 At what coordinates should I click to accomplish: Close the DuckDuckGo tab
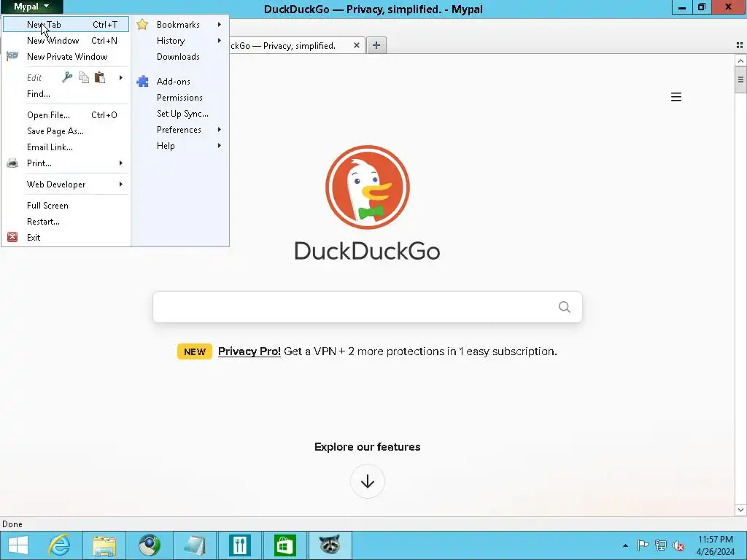click(x=356, y=45)
